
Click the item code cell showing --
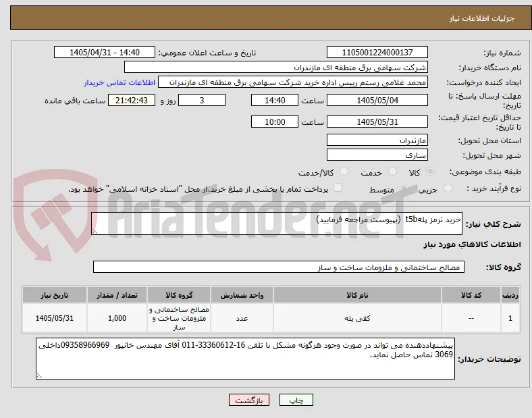click(x=471, y=318)
